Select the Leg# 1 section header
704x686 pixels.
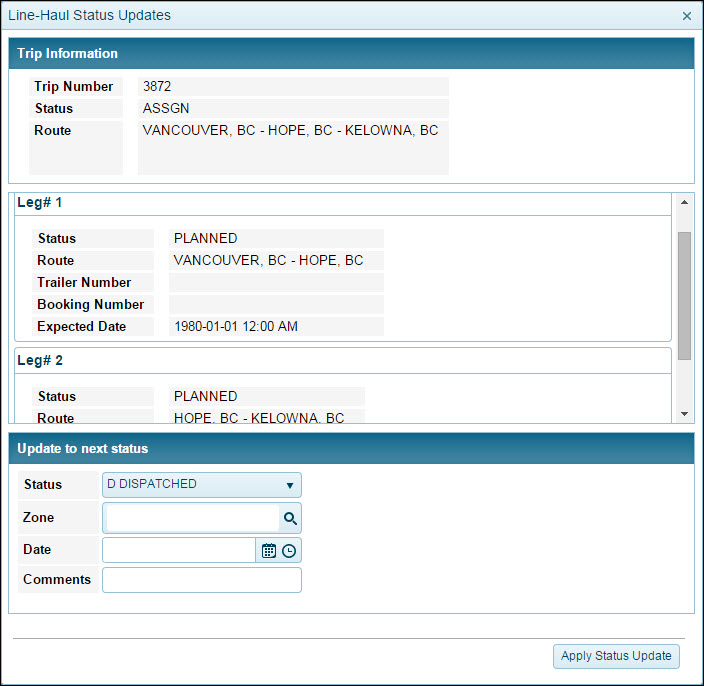pos(340,203)
